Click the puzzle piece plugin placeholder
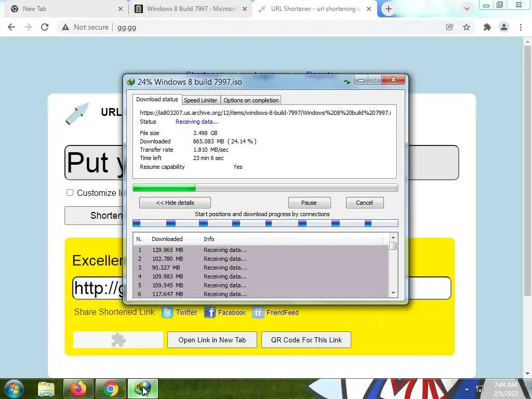Screen dimensions: 532x399 click(x=118, y=340)
